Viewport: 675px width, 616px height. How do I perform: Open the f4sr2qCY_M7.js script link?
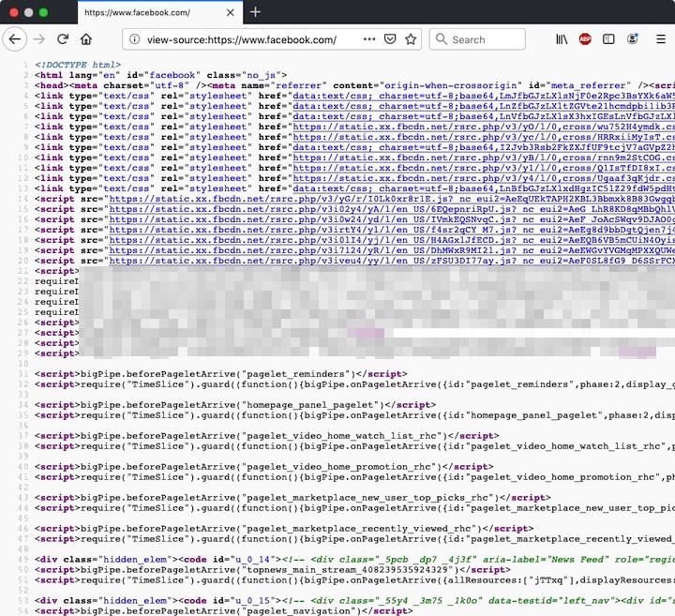pos(392,231)
